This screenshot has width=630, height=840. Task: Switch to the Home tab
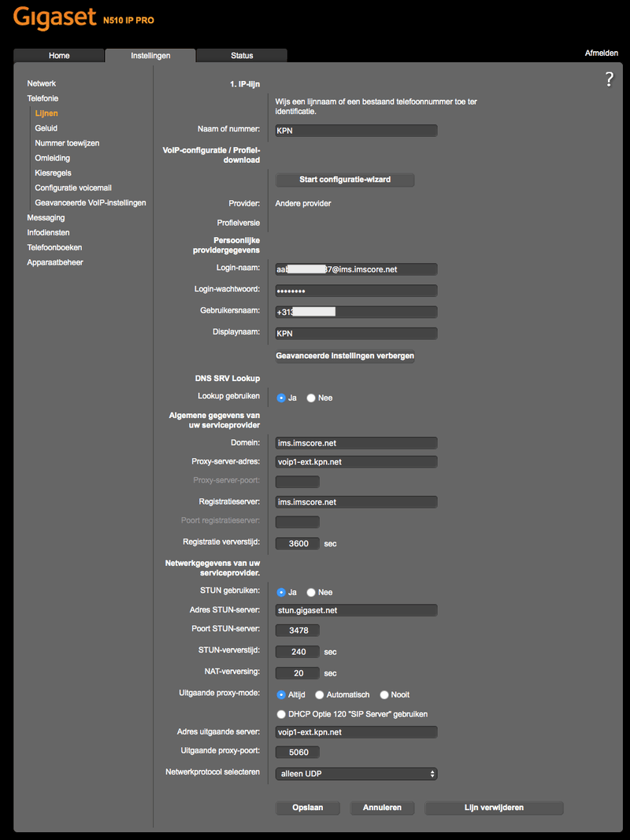(59, 56)
